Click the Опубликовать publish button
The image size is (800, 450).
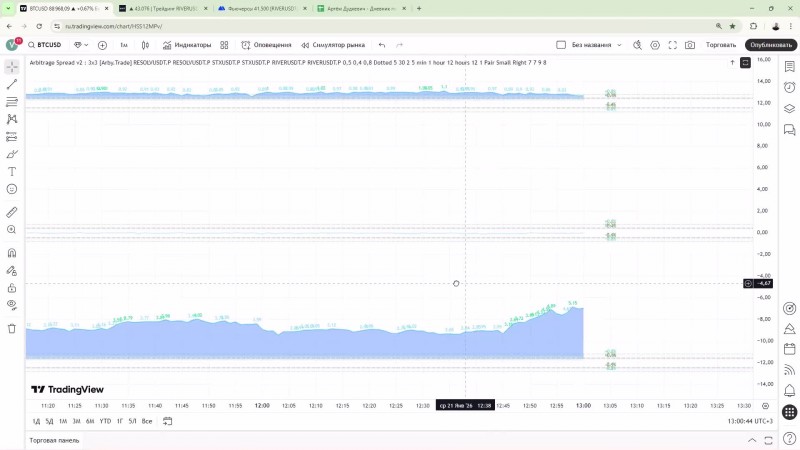771,45
